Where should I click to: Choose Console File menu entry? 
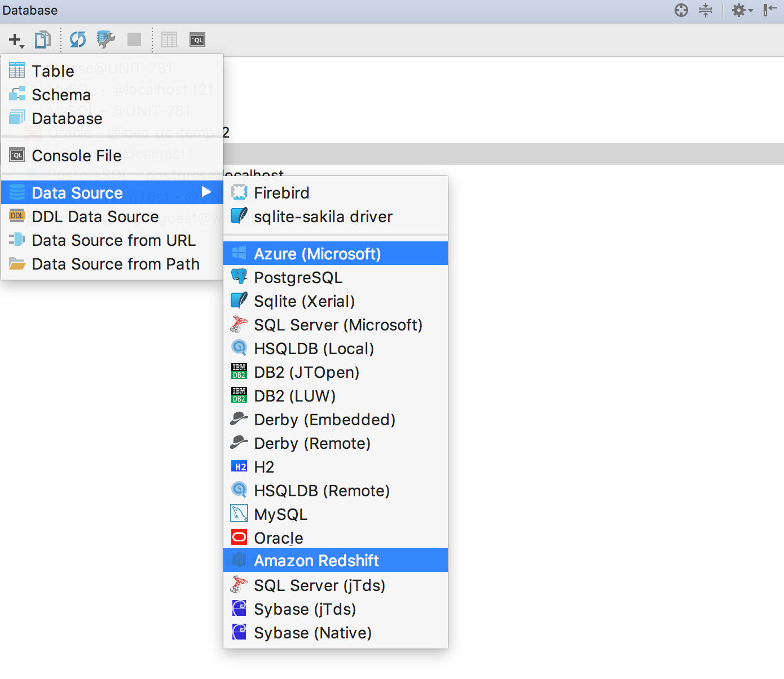[112, 156]
